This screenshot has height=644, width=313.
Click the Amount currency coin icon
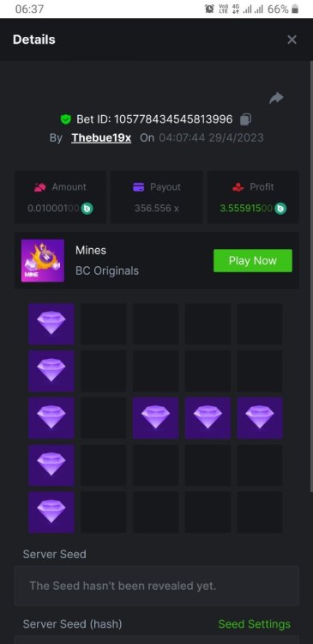pyautogui.click(x=87, y=209)
